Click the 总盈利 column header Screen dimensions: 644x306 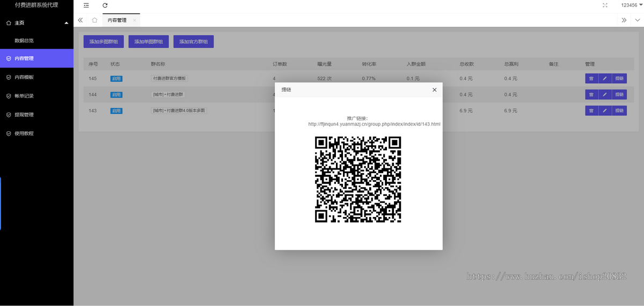[511, 64]
